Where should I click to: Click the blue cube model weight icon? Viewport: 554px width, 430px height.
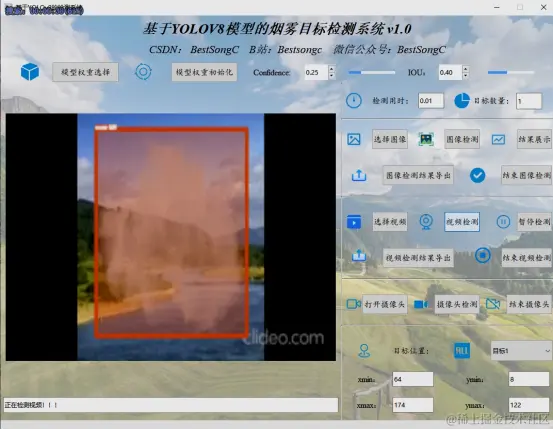30,72
